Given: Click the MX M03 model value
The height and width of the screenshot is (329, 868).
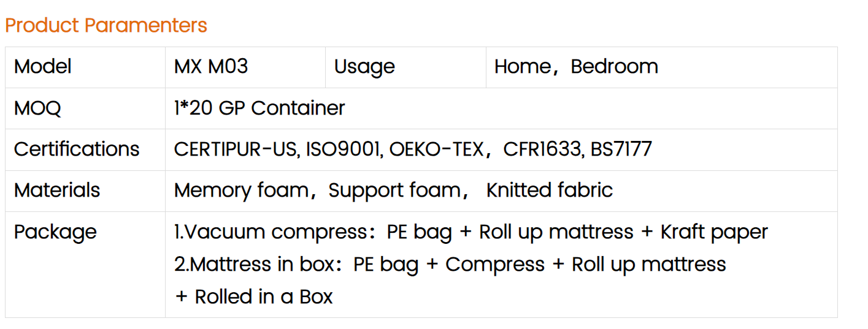Looking at the screenshot, I should coord(211,66).
